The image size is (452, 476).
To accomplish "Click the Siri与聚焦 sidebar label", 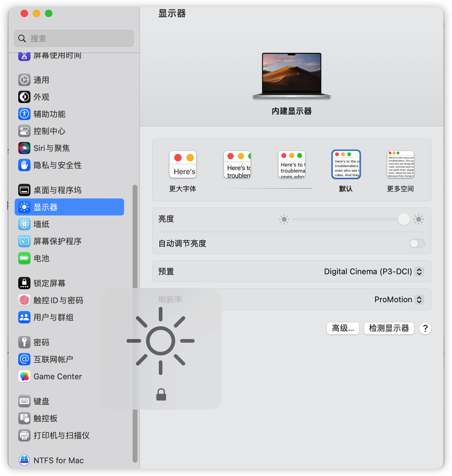I will [x=52, y=148].
